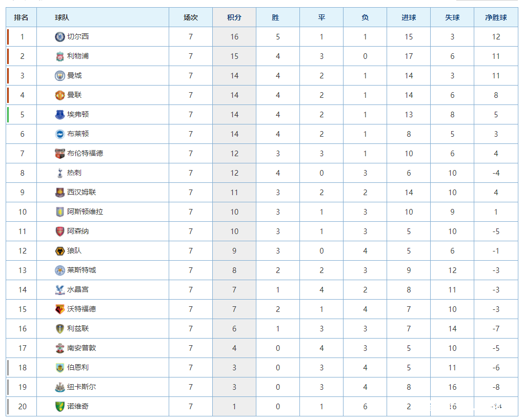Click the Manchester United crest icon
524x420 pixels.
(x=60, y=95)
